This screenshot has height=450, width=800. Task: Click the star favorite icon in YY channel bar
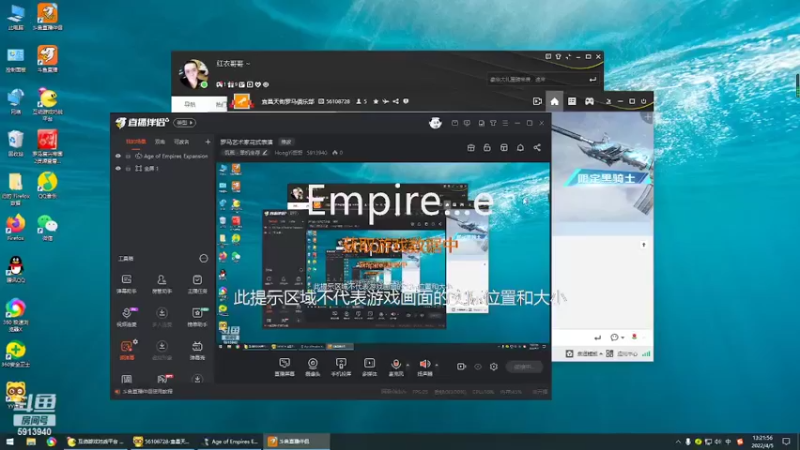click(x=376, y=101)
